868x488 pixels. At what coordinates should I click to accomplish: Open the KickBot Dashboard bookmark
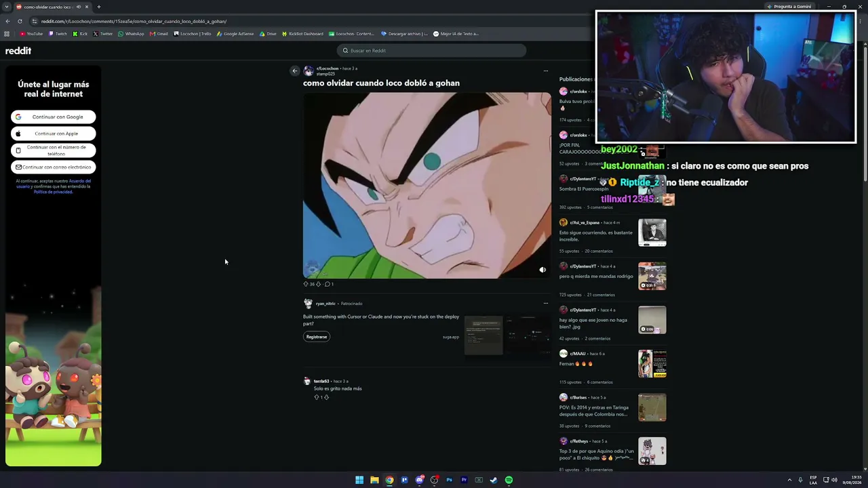[302, 34]
